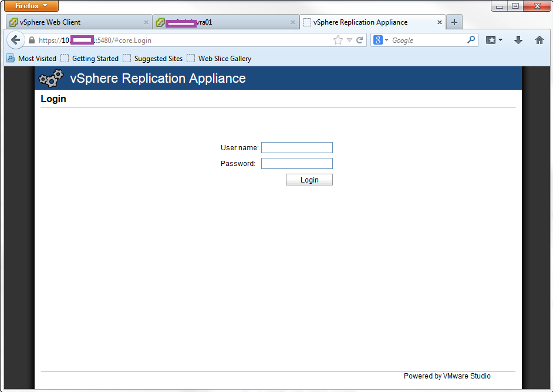
Task: Click the search magnifier icon
Action: pos(471,40)
